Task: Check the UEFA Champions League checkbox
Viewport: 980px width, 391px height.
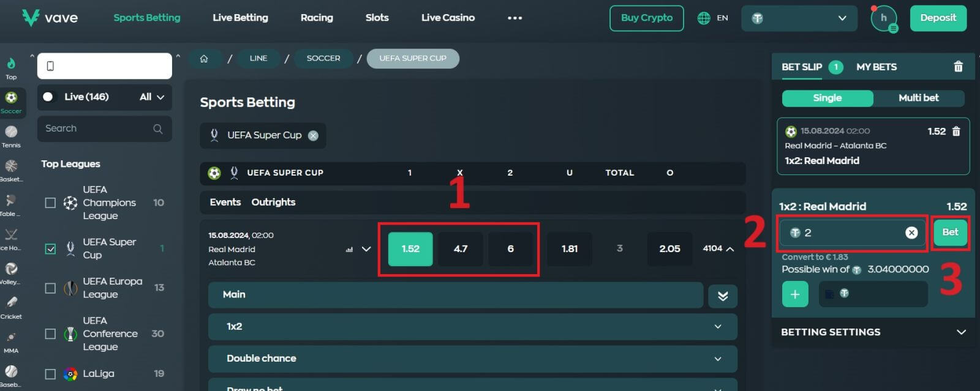Action: tap(51, 203)
